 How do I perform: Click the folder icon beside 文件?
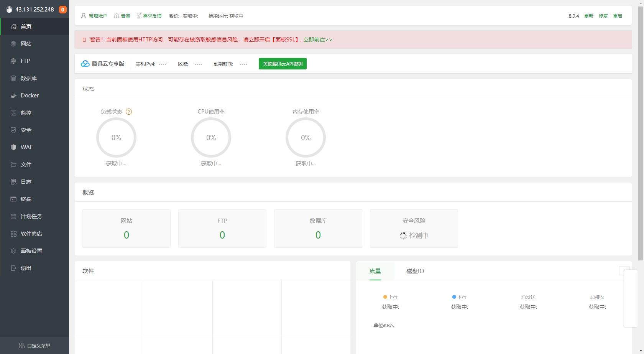click(x=13, y=165)
